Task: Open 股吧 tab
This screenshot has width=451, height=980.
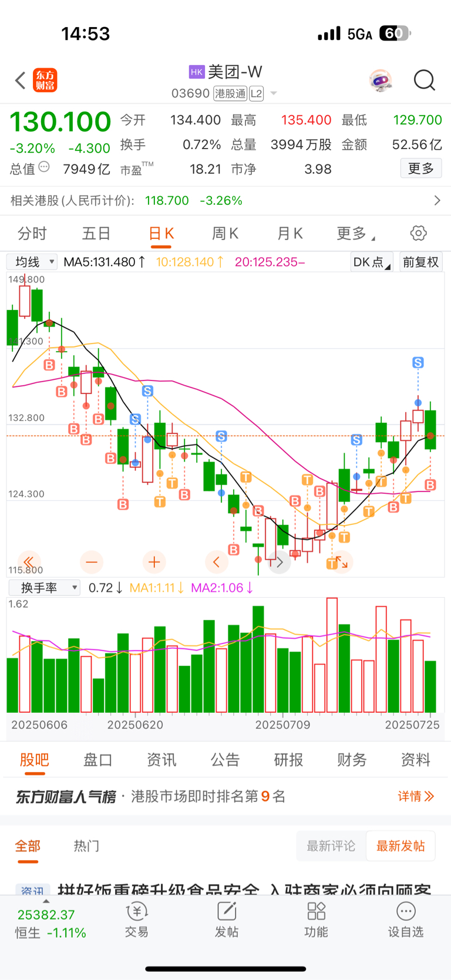Action: click(x=34, y=760)
